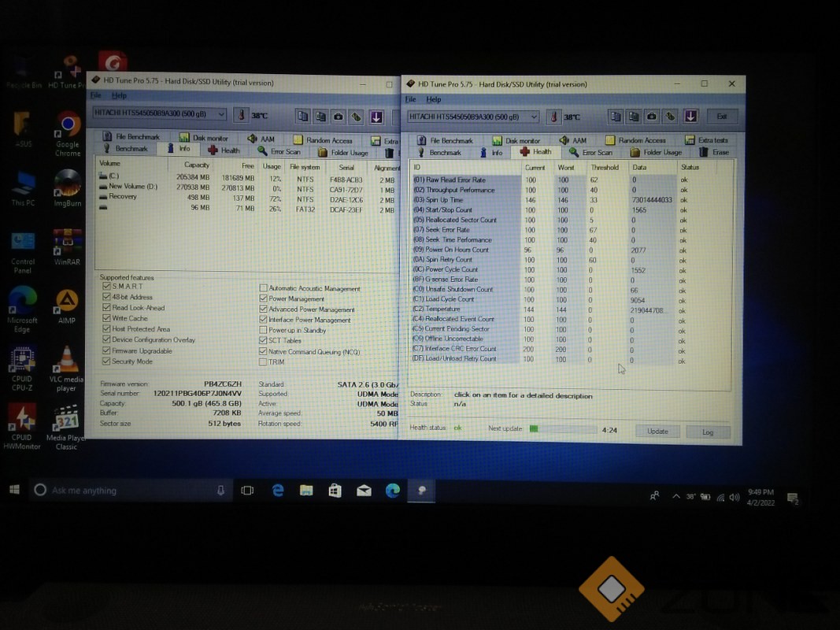The image size is (840, 630).
Task: Sort health table by Threshold column header
Action: (x=605, y=168)
